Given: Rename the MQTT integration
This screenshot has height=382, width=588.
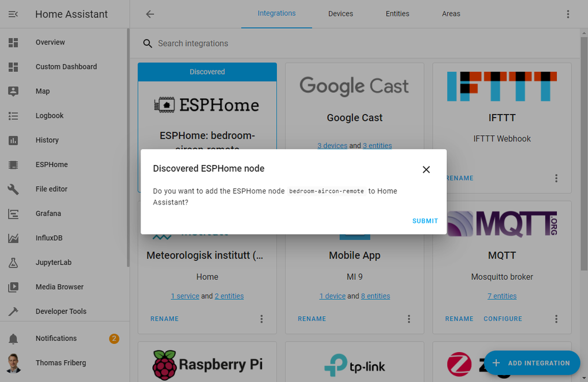Looking at the screenshot, I should tap(459, 319).
